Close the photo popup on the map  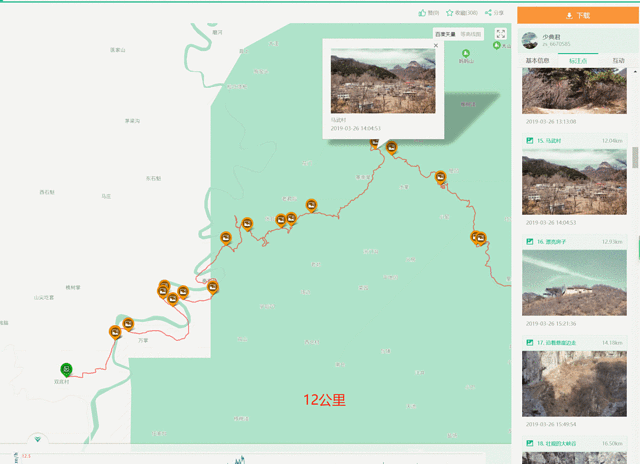(435, 45)
